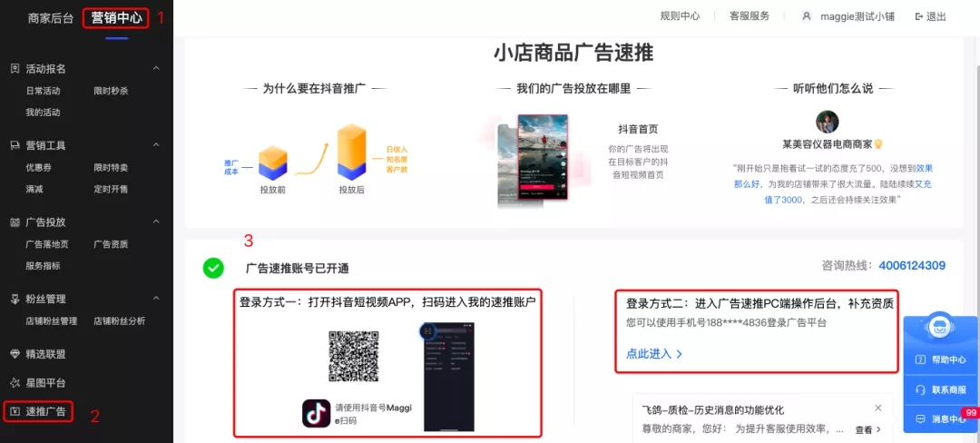Screen dimensions: 980x443
Task: Open 消息中心 with the 99 badge
Action: pyautogui.click(x=942, y=418)
